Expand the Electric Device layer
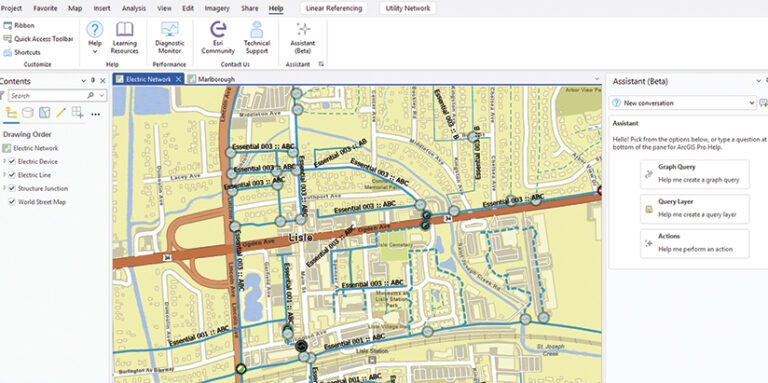768x383 pixels. pyautogui.click(x=4, y=162)
